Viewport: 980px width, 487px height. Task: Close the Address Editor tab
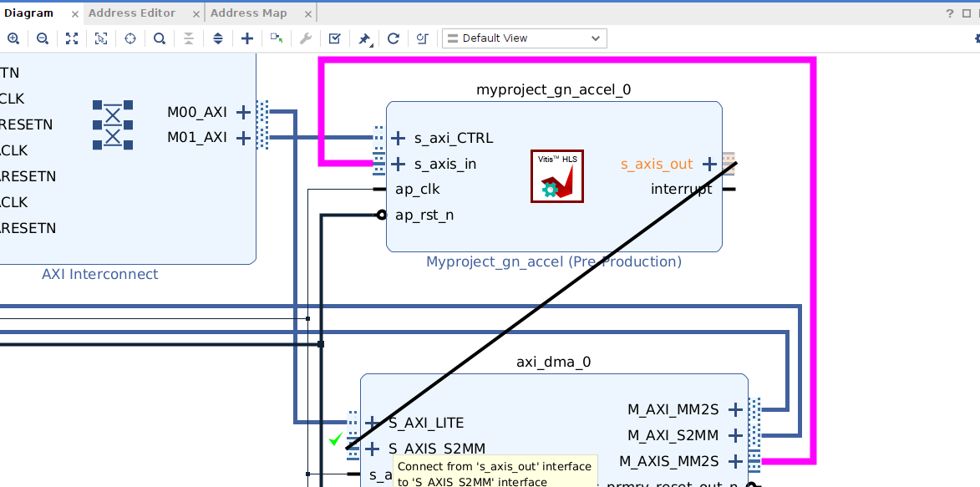click(196, 13)
